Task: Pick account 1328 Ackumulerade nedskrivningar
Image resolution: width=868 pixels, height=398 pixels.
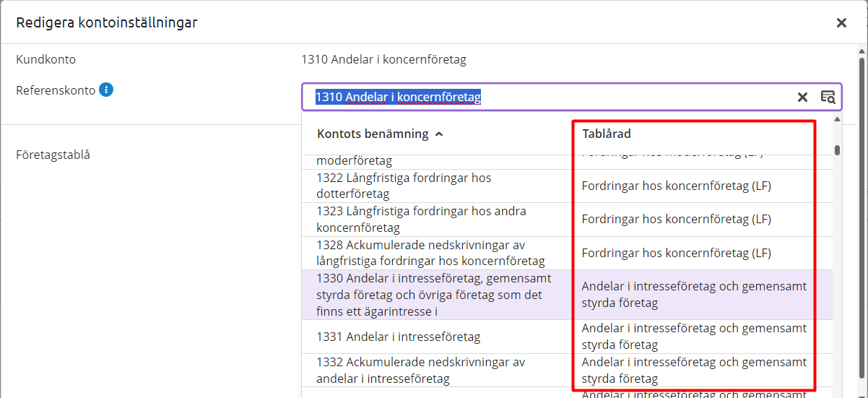Action: (x=430, y=253)
